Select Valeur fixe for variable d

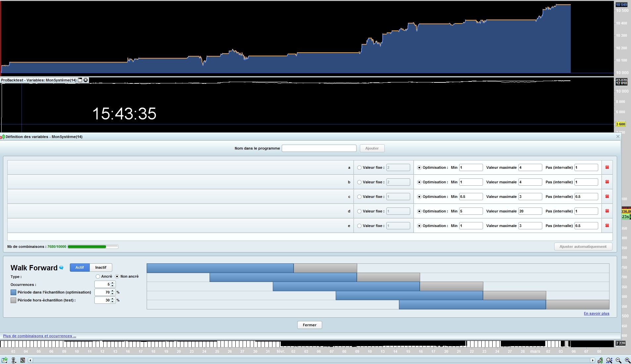[359, 211]
